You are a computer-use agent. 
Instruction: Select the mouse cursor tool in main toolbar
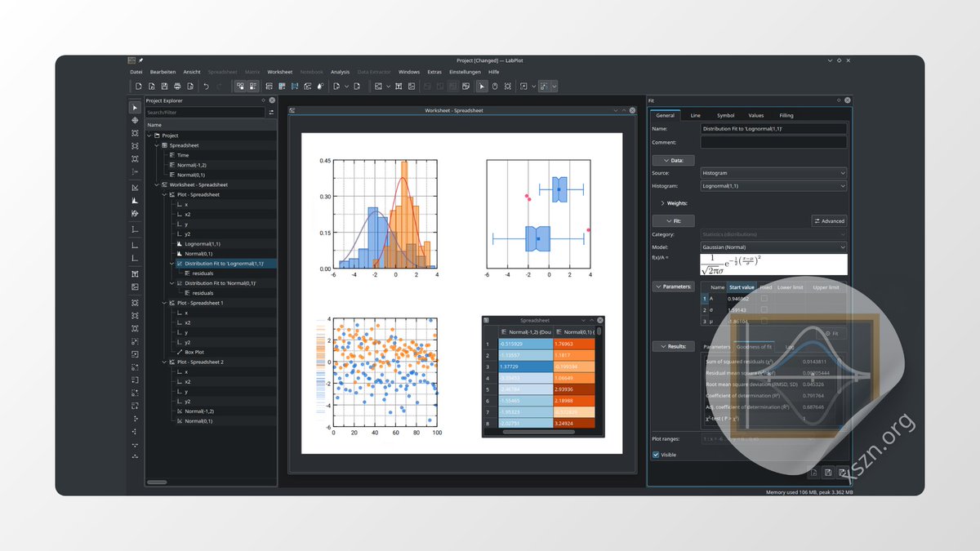click(x=482, y=86)
